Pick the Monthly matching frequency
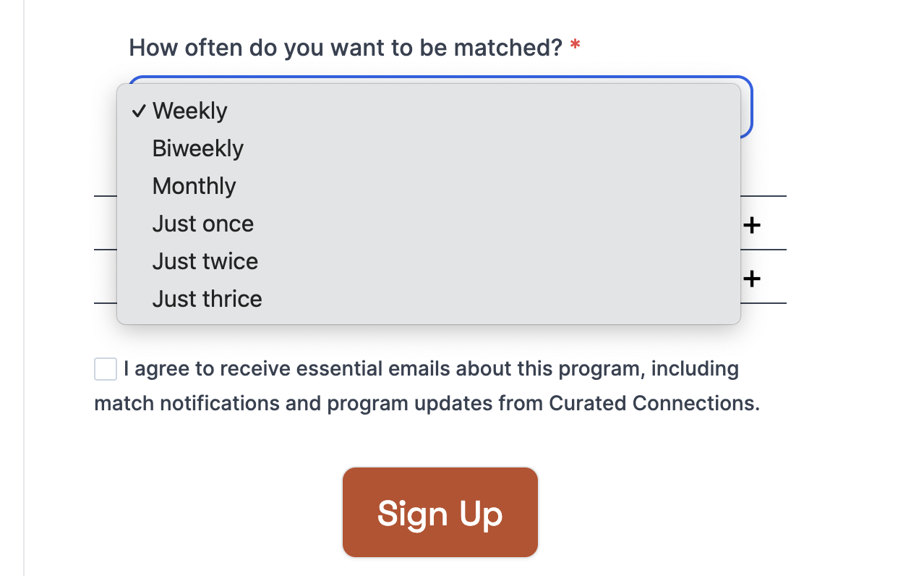This screenshot has height=576, width=924. pos(429,186)
